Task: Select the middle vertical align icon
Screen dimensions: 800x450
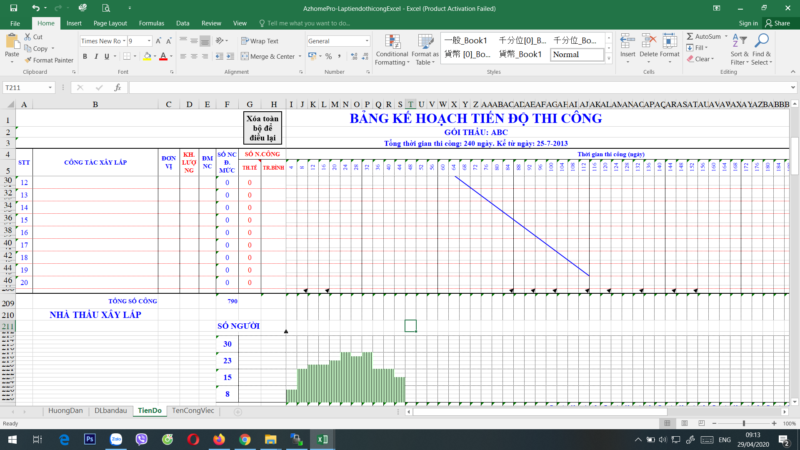Action: (194, 41)
